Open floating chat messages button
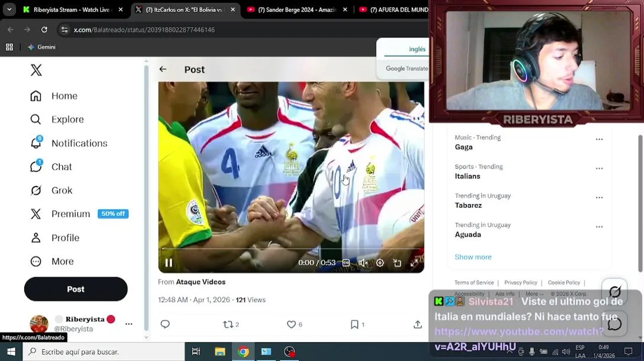Viewport: 644px width, 361px height. pos(615,323)
